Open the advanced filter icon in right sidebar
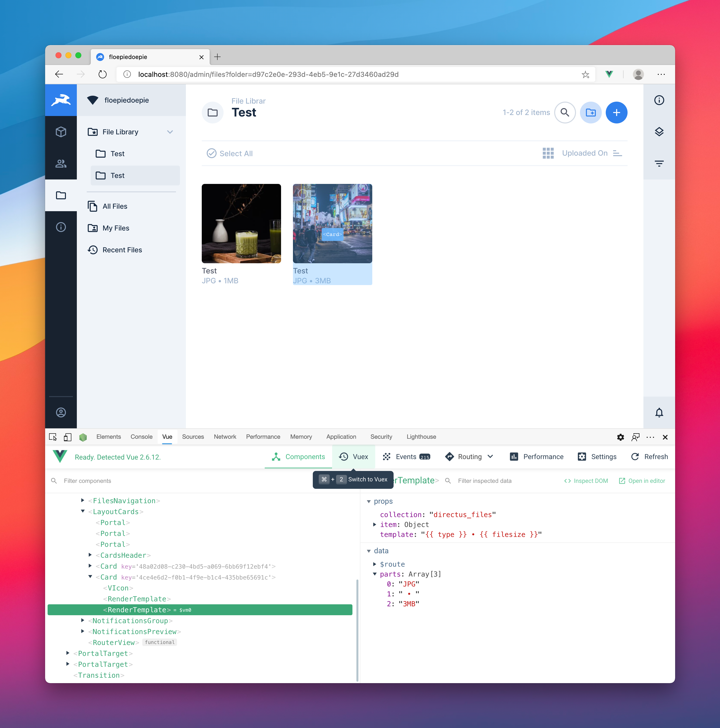This screenshot has width=720, height=728. (659, 164)
